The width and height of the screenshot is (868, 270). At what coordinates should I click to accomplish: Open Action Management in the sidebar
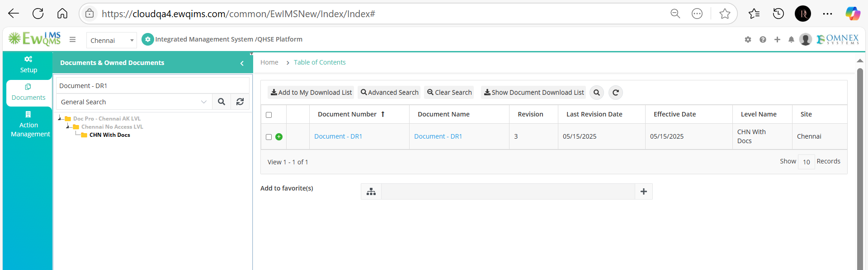[30, 124]
